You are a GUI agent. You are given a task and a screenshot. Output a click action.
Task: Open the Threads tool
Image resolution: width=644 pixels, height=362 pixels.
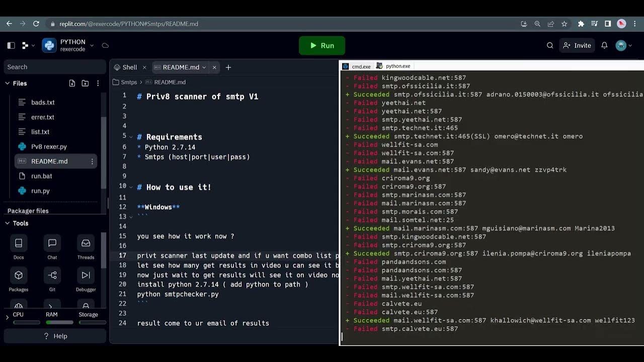pyautogui.click(x=86, y=247)
